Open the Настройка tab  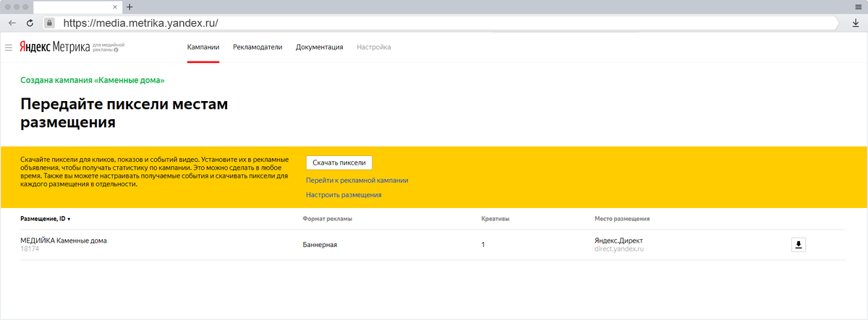[x=373, y=48]
